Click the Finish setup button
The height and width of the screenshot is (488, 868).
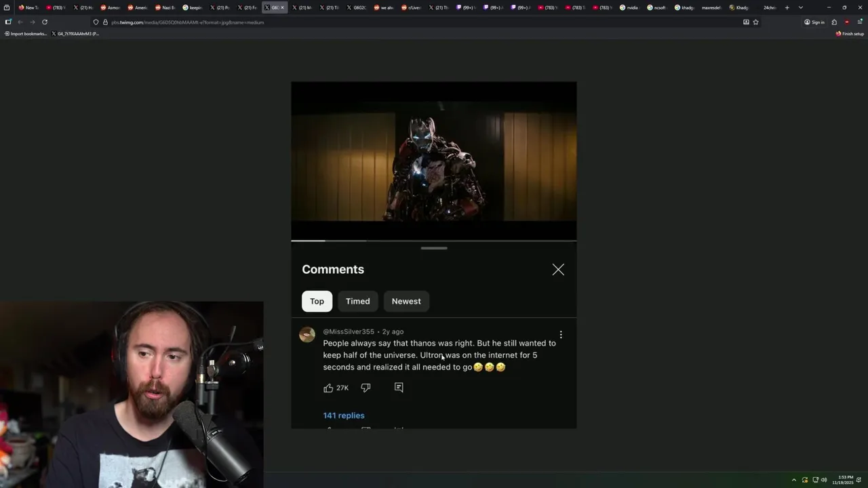pos(850,33)
